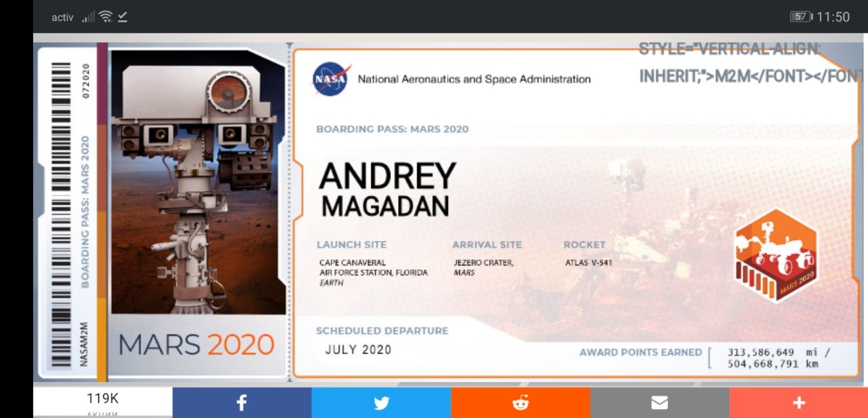Click the JEZERO CRATER arrival site text
This screenshot has height=418, width=868.
(484, 263)
